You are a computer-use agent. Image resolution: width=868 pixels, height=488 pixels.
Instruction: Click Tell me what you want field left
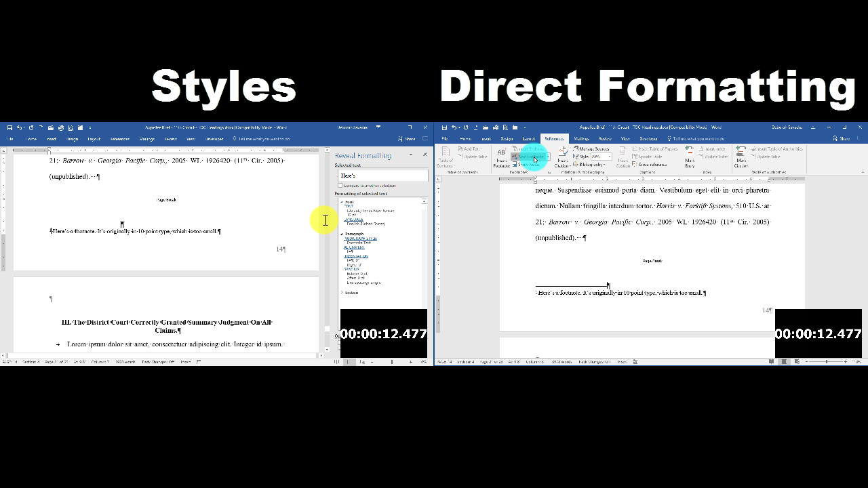pyautogui.click(x=261, y=139)
